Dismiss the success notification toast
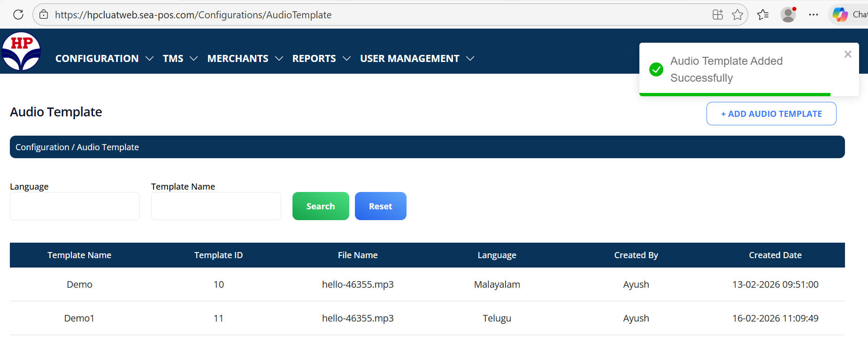This screenshot has width=868, height=337. coord(847,54)
